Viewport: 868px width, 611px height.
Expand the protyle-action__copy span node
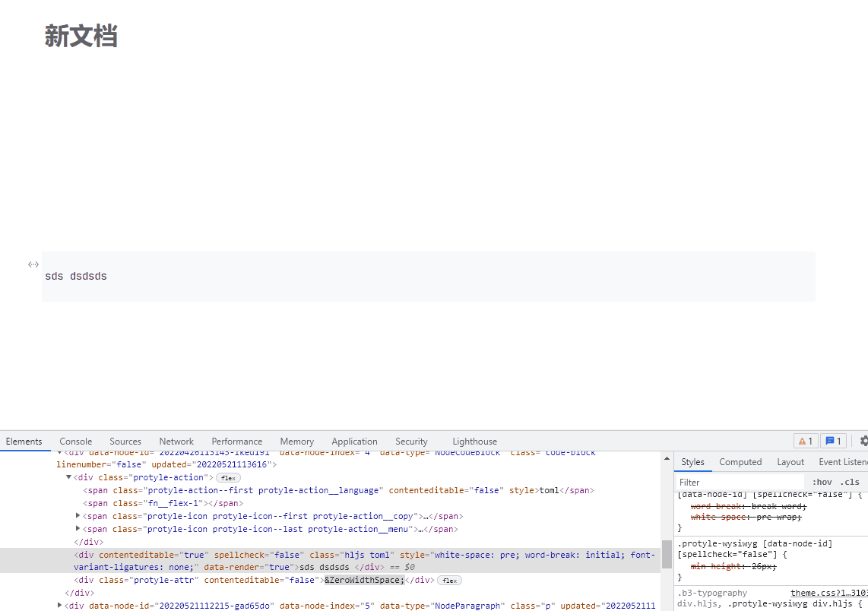coord(78,515)
